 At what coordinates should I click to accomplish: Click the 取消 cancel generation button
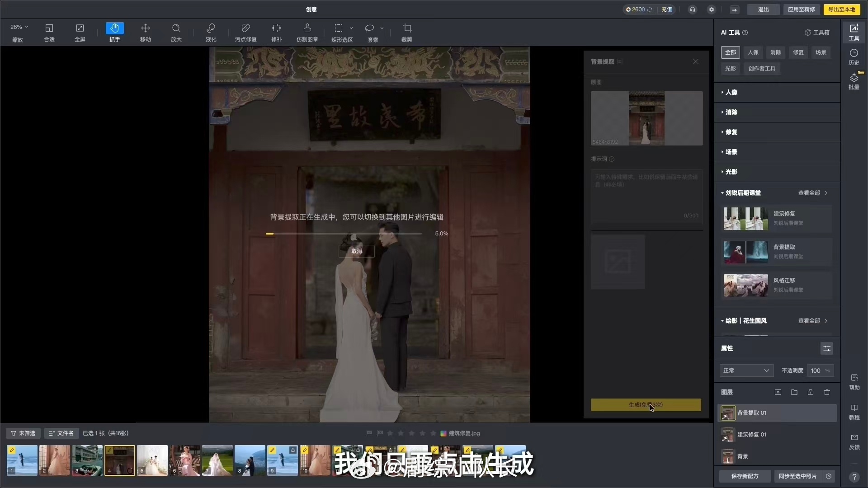click(356, 251)
